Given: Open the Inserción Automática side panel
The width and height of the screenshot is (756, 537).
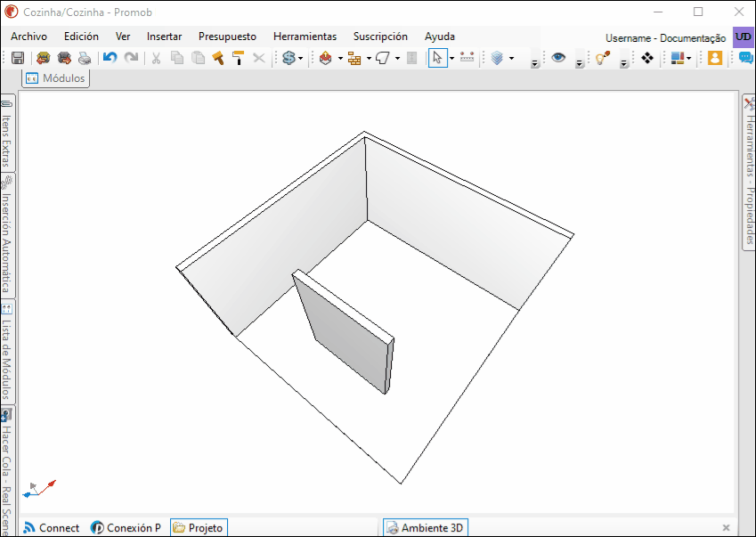Looking at the screenshot, I should [7, 235].
